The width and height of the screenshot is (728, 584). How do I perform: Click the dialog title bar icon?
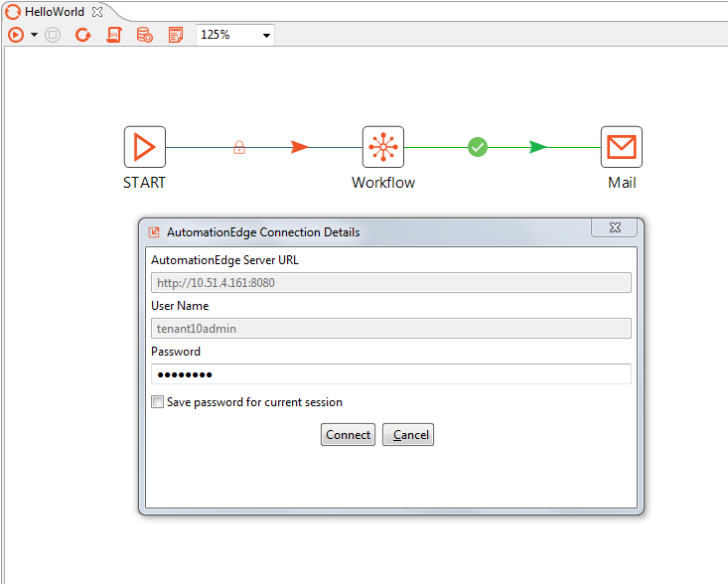154,232
